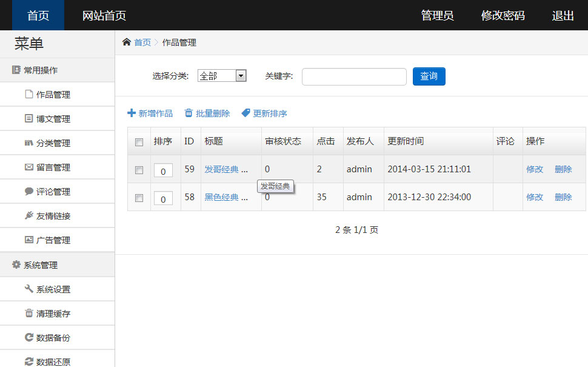Click the tag icon of 更新排序

click(x=246, y=113)
